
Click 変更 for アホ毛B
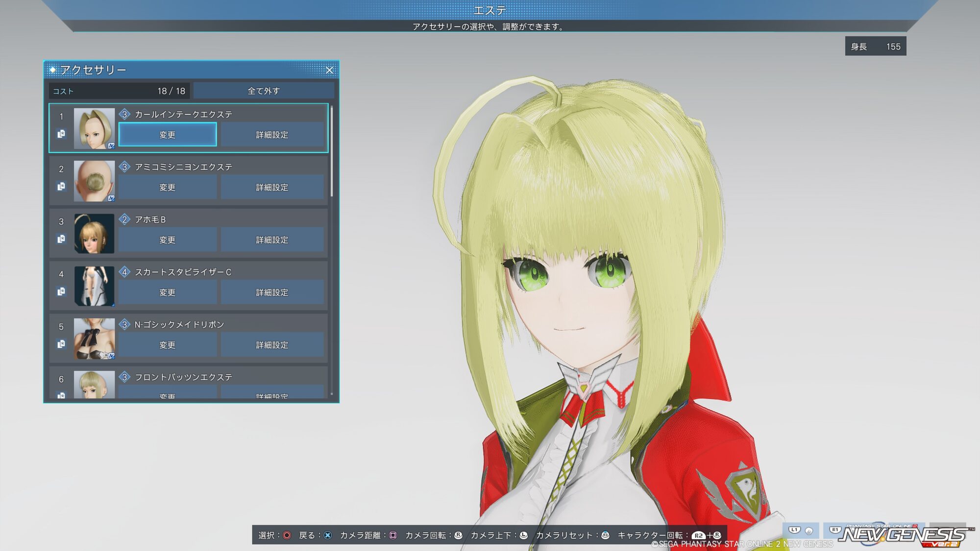coord(168,240)
